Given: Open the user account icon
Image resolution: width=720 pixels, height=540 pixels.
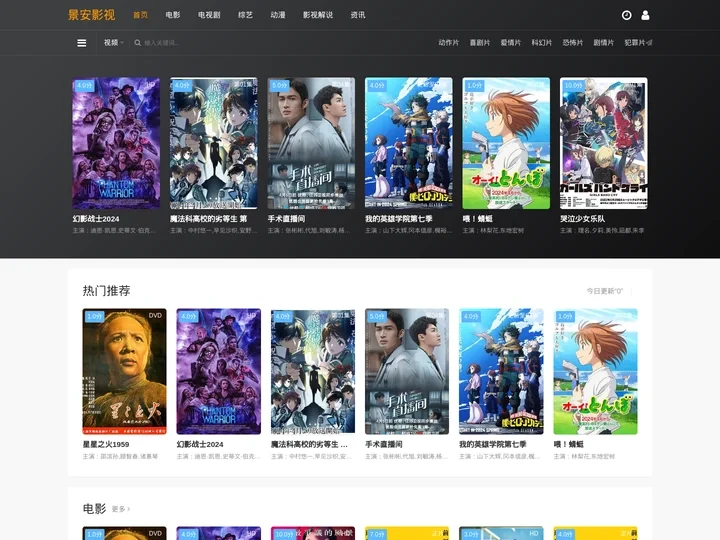Looking at the screenshot, I should coord(645,15).
